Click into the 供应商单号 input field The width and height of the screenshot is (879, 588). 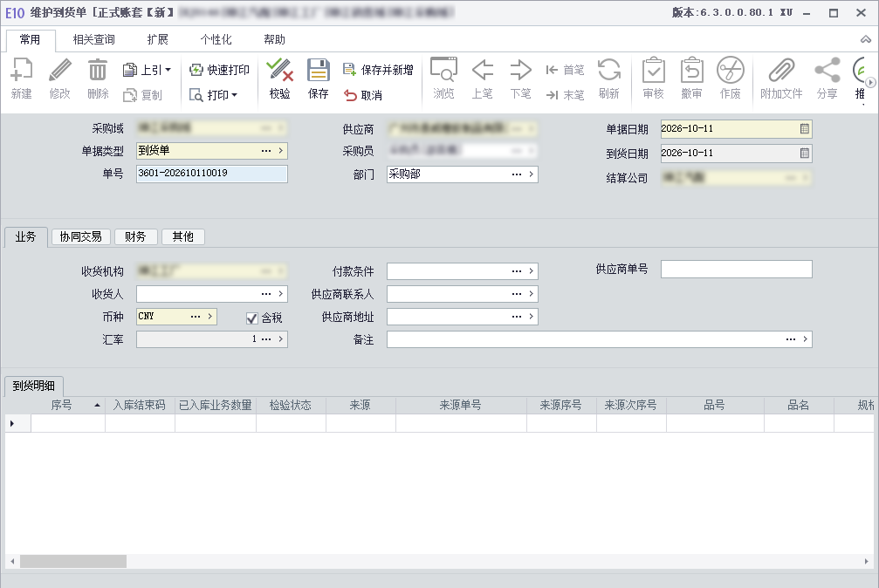[737, 269]
